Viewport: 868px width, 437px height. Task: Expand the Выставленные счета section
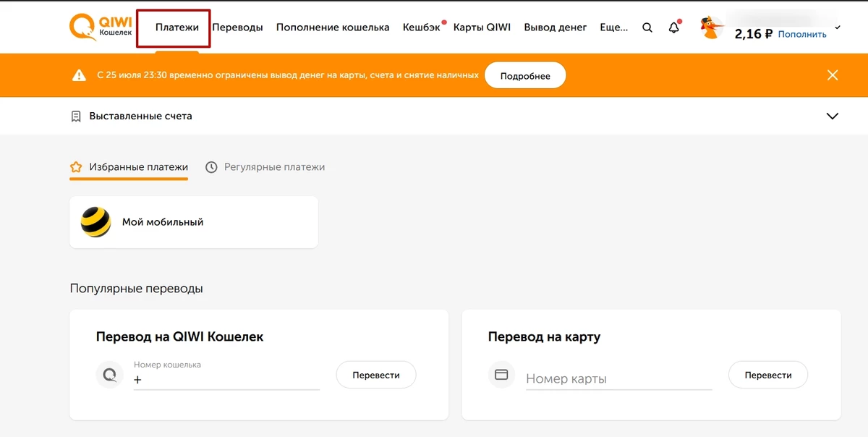[833, 116]
